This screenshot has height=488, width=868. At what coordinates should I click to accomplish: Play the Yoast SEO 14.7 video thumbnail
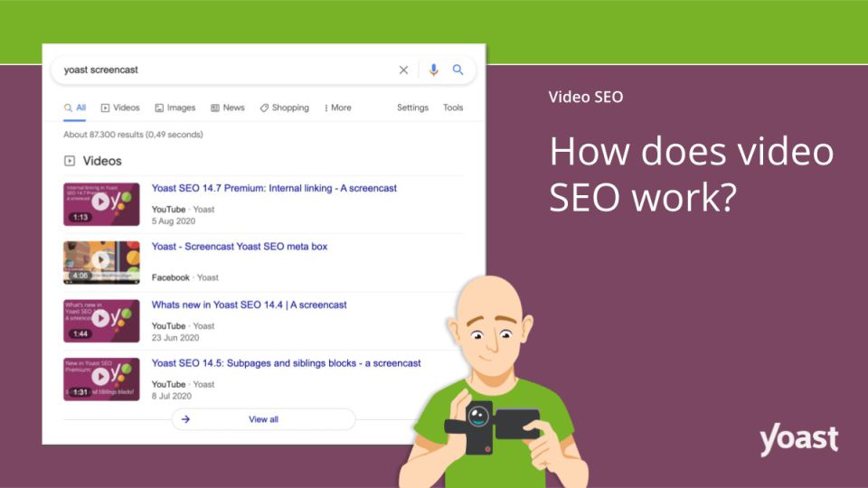(x=101, y=203)
